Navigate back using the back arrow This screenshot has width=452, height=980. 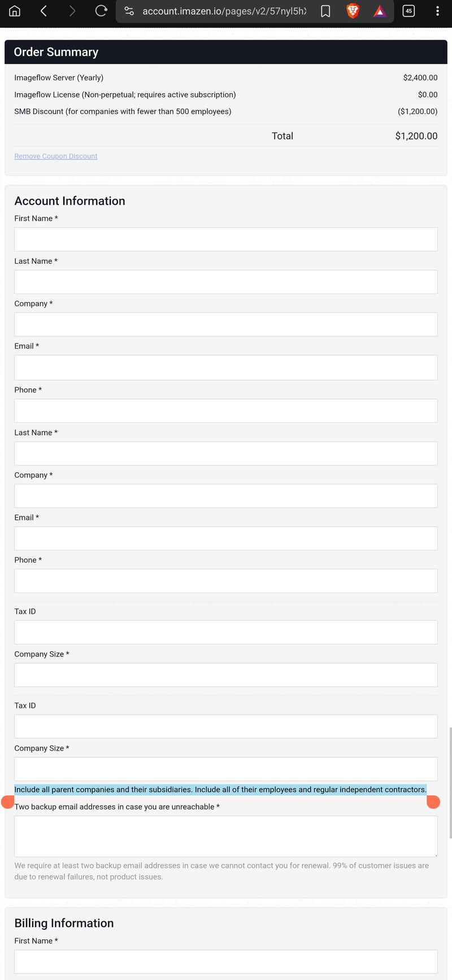[x=44, y=11]
